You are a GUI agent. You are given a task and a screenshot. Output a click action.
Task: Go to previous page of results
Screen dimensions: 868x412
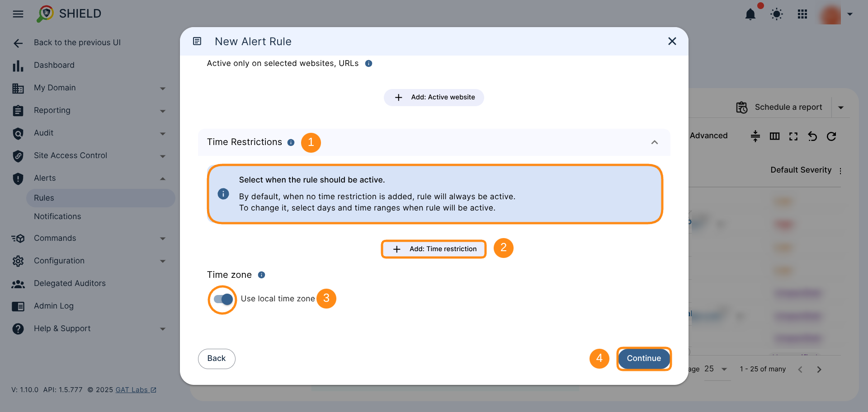coord(800,370)
